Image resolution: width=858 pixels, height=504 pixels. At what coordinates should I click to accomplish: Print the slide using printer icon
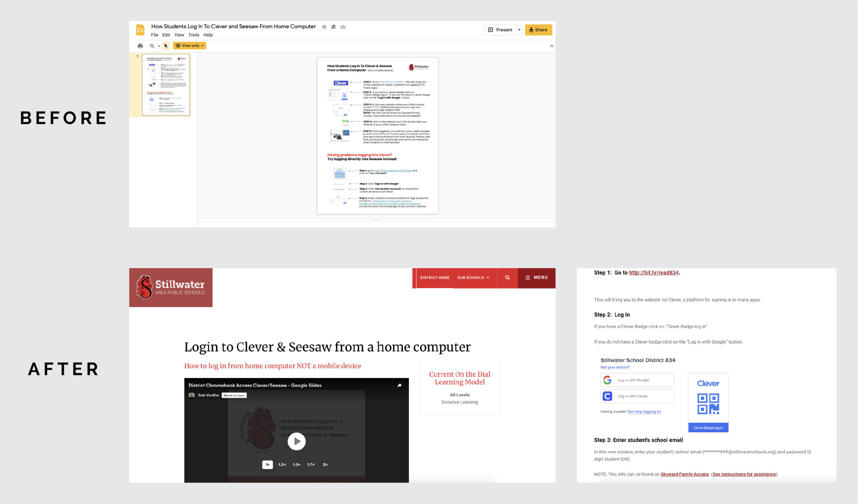[x=140, y=46]
